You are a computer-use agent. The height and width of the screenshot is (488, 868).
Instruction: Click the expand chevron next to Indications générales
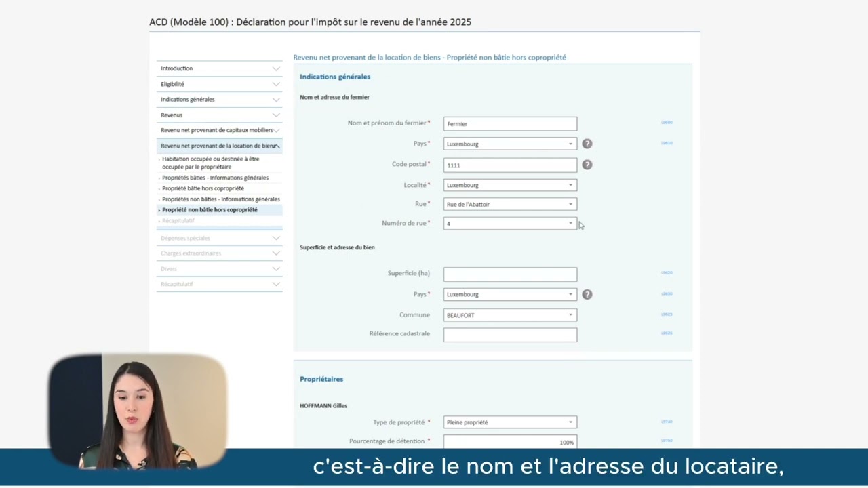[276, 99]
